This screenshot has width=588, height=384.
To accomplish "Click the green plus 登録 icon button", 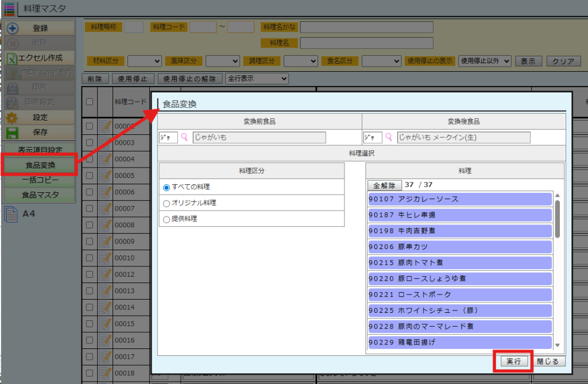I will tap(13, 28).
